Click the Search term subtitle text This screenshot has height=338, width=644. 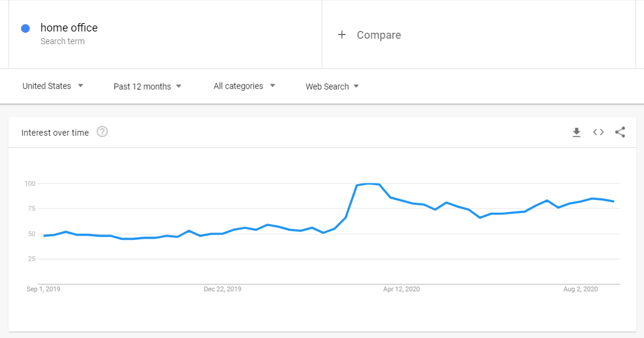coord(62,41)
